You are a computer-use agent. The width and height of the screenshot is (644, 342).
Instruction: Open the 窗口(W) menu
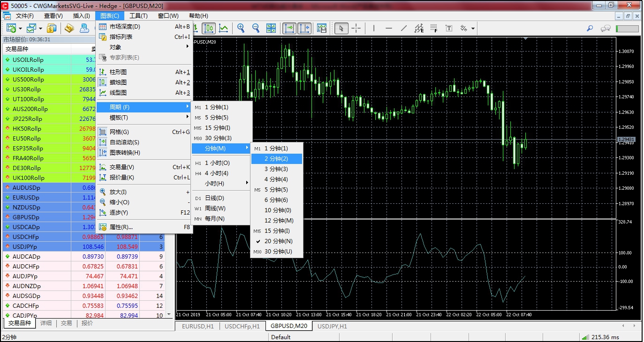(168, 16)
